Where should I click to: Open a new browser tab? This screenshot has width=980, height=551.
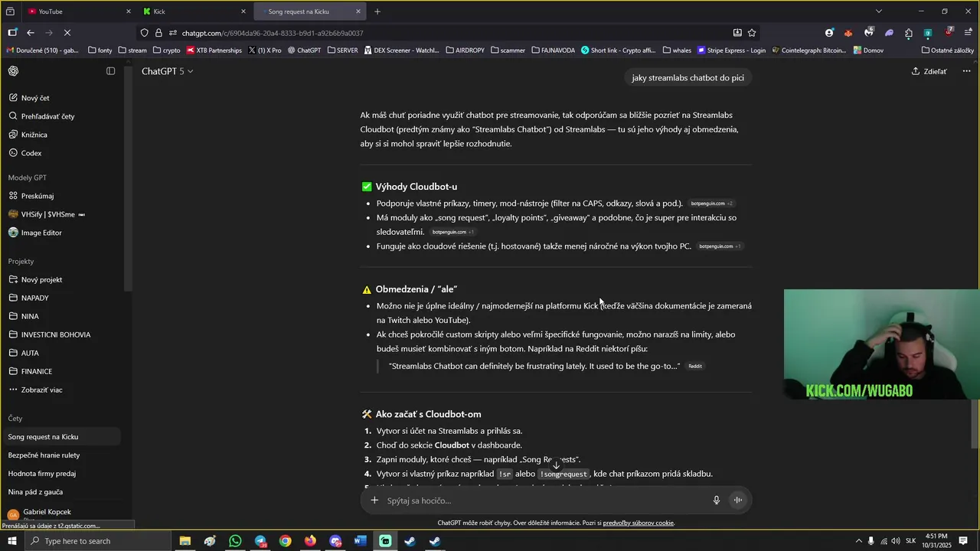tap(377, 11)
